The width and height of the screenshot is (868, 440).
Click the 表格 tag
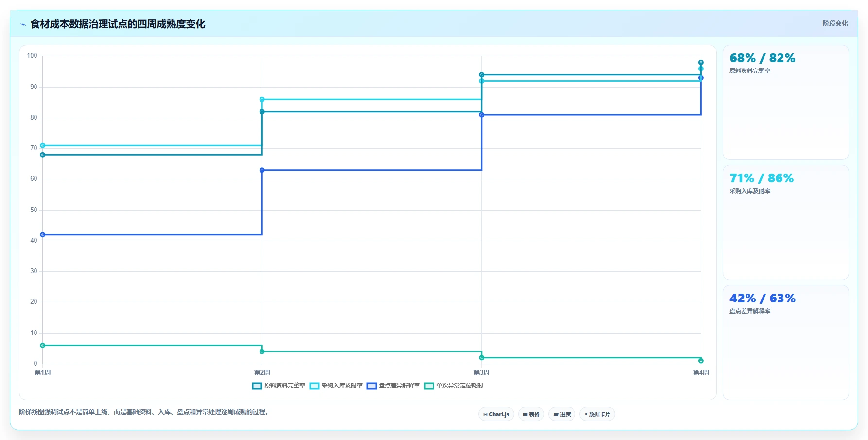coord(531,414)
